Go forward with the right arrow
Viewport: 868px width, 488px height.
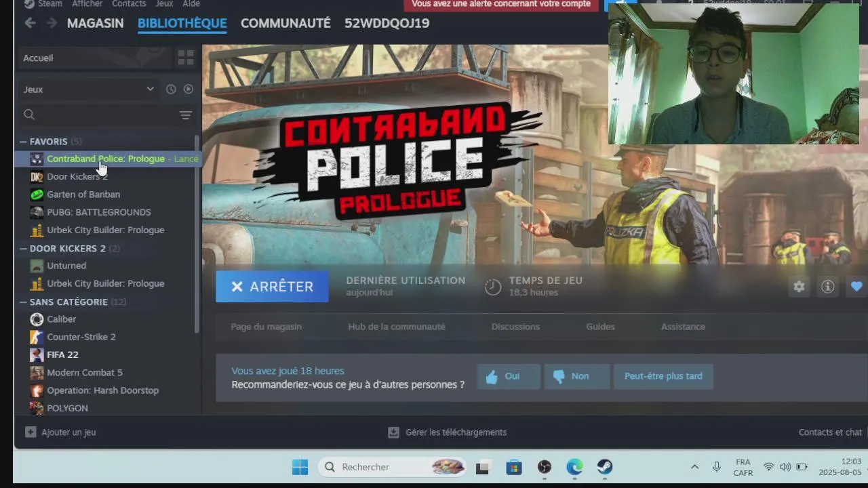pos(52,23)
